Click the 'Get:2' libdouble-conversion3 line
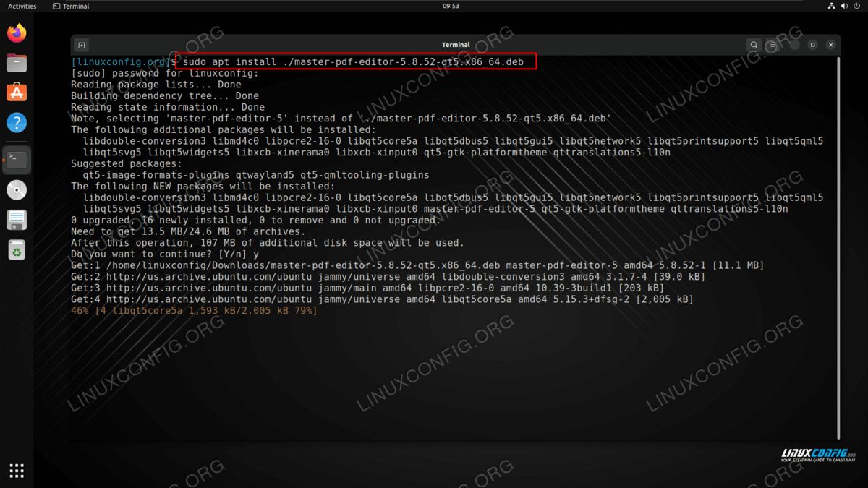868x488 pixels. pyautogui.click(x=388, y=277)
